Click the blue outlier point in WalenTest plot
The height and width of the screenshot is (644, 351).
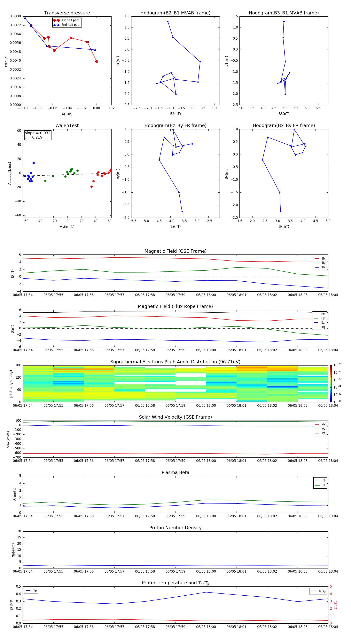pos(34,163)
